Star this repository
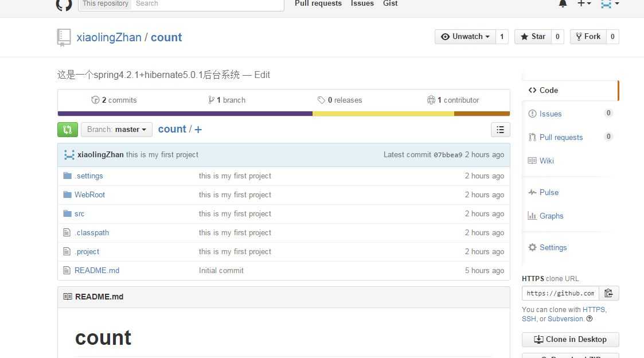 pyautogui.click(x=533, y=37)
